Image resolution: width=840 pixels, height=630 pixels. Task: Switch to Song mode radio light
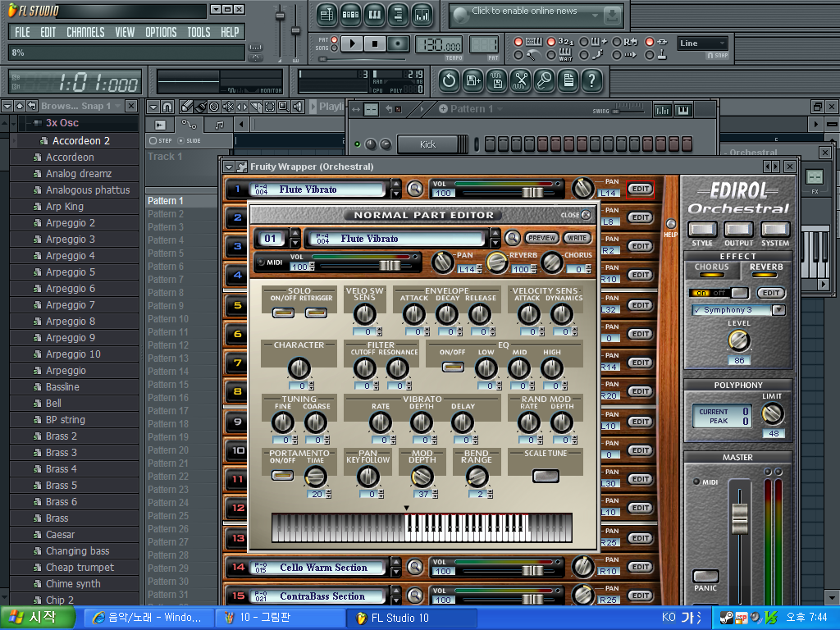[x=335, y=48]
